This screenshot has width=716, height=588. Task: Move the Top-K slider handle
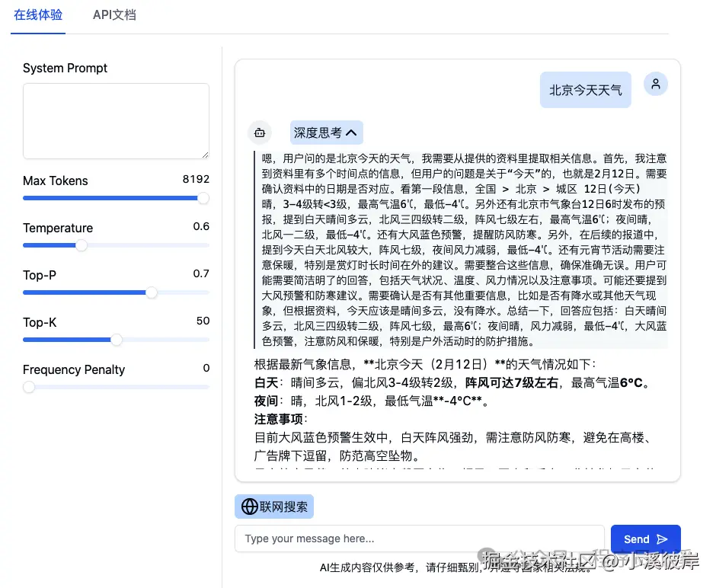click(x=117, y=340)
